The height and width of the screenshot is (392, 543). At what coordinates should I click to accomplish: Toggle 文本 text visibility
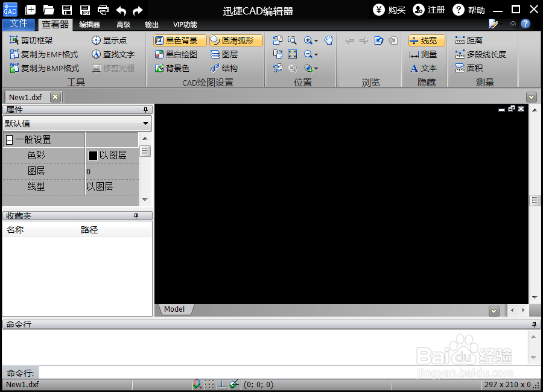(x=423, y=68)
